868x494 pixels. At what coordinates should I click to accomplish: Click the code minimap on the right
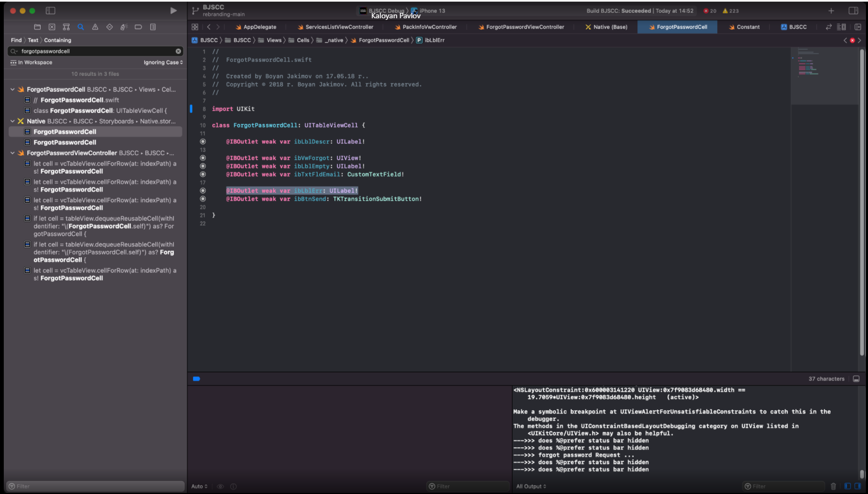[824, 75]
